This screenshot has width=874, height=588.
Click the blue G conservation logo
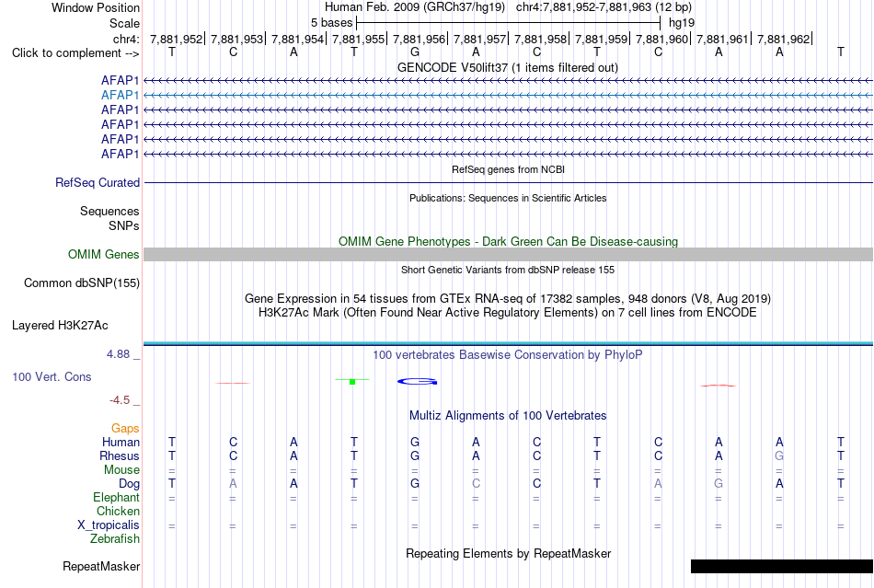pos(417,382)
